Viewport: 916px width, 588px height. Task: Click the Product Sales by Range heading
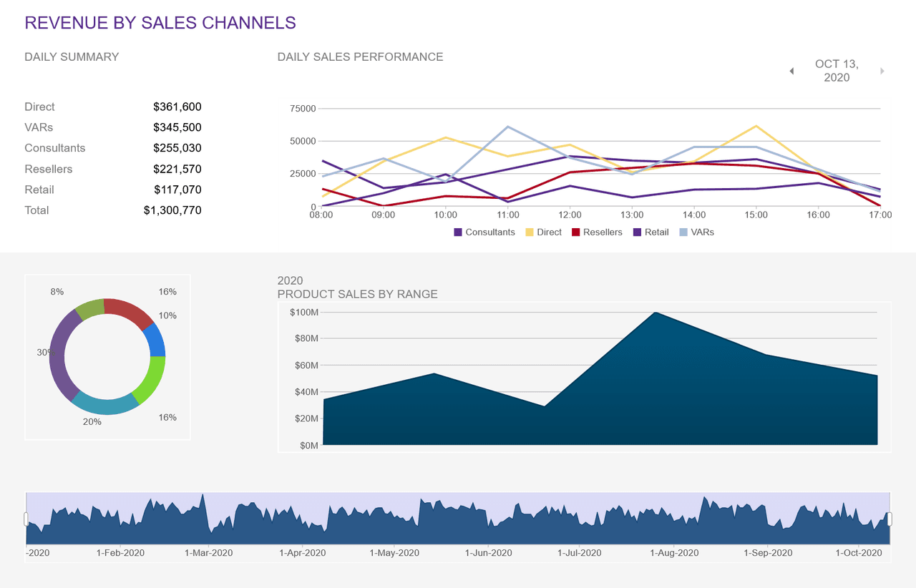tap(358, 294)
